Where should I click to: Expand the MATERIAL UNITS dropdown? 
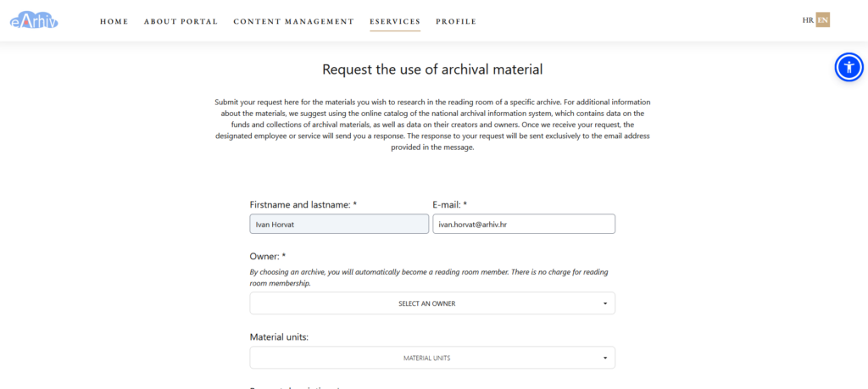(432, 358)
